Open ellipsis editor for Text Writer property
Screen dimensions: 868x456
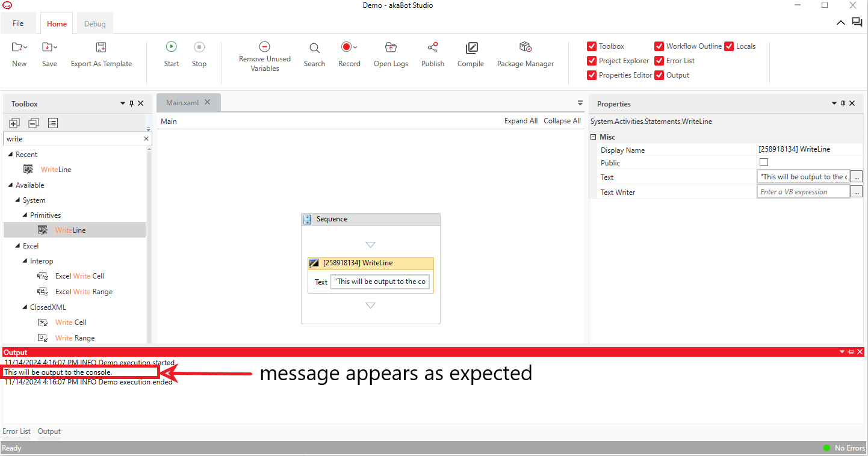tap(857, 192)
